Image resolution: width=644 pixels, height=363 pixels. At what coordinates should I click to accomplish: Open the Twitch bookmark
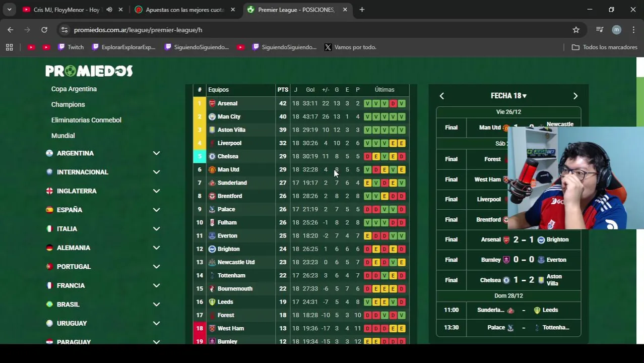coord(71,47)
